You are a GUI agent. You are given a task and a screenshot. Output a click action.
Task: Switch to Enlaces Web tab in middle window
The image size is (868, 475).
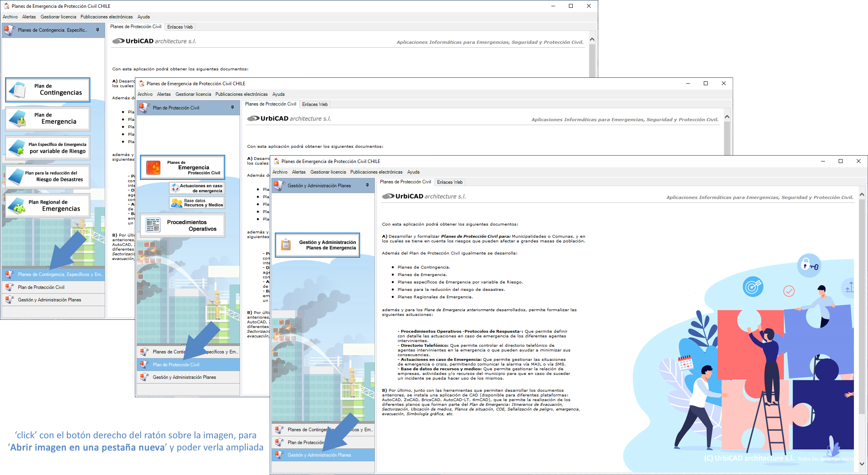coord(315,104)
